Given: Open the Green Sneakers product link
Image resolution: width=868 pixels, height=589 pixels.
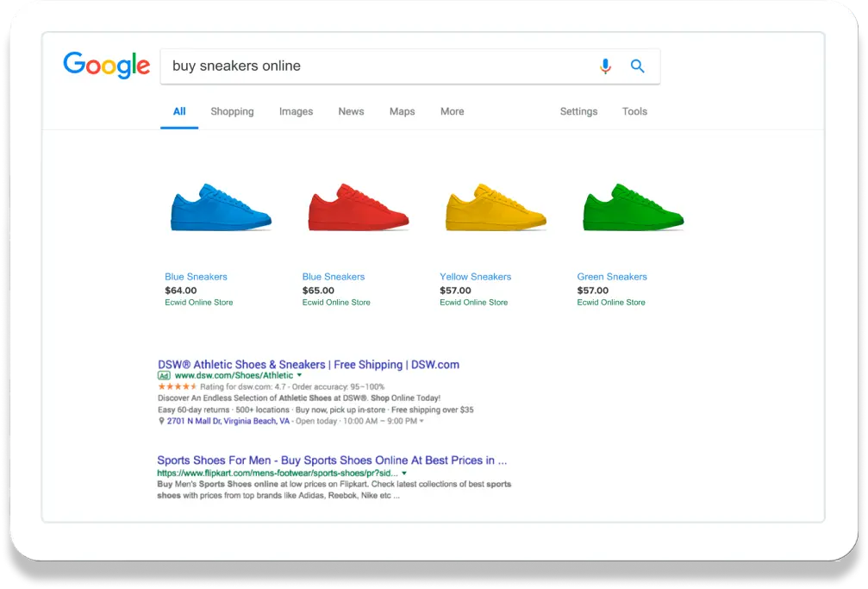Looking at the screenshot, I should 612,277.
